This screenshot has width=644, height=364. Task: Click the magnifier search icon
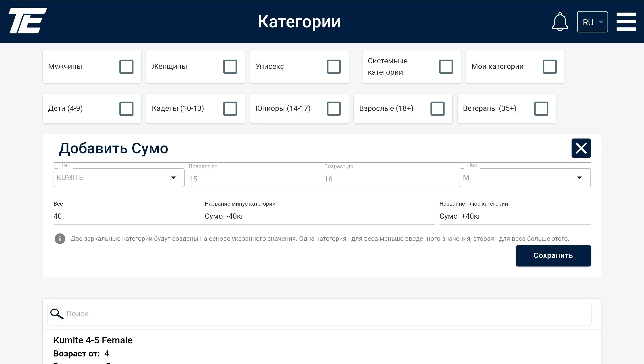pos(57,314)
